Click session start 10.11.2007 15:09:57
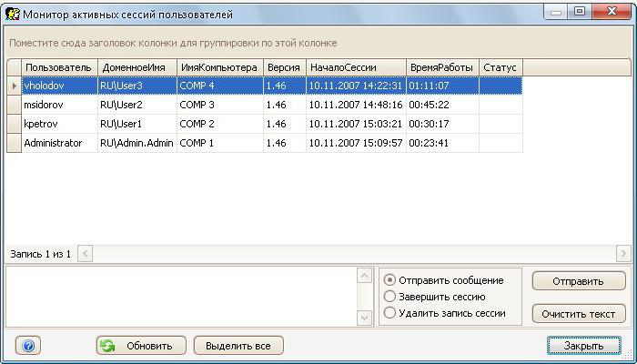Image resolution: width=637 pixels, height=364 pixels. tap(356, 143)
